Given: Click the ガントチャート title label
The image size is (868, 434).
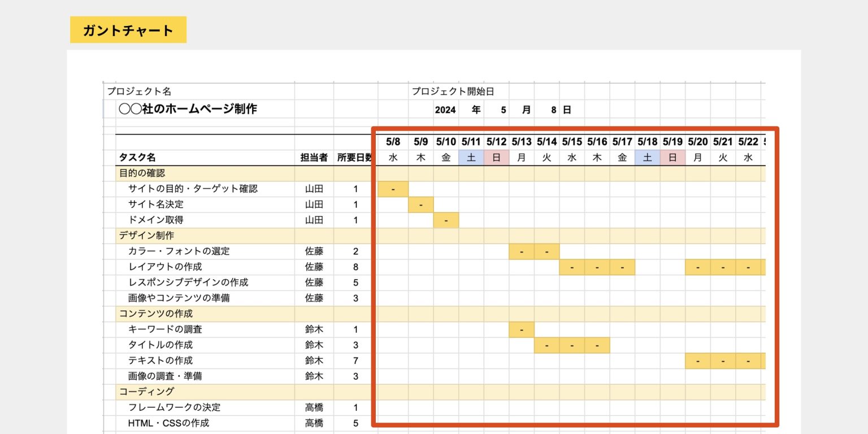Looking at the screenshot, I should click(x=128, y=30).
